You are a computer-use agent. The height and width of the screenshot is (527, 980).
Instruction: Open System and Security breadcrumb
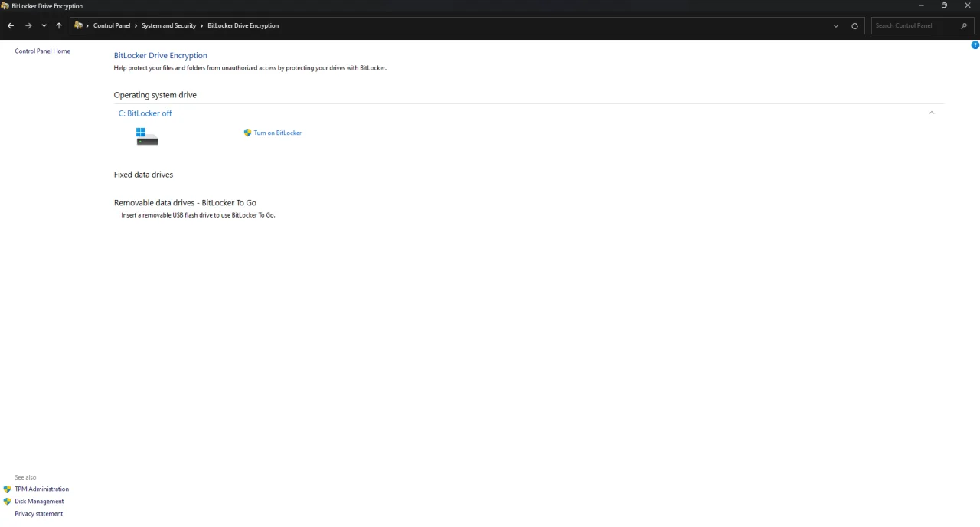(x=168, y=25)
